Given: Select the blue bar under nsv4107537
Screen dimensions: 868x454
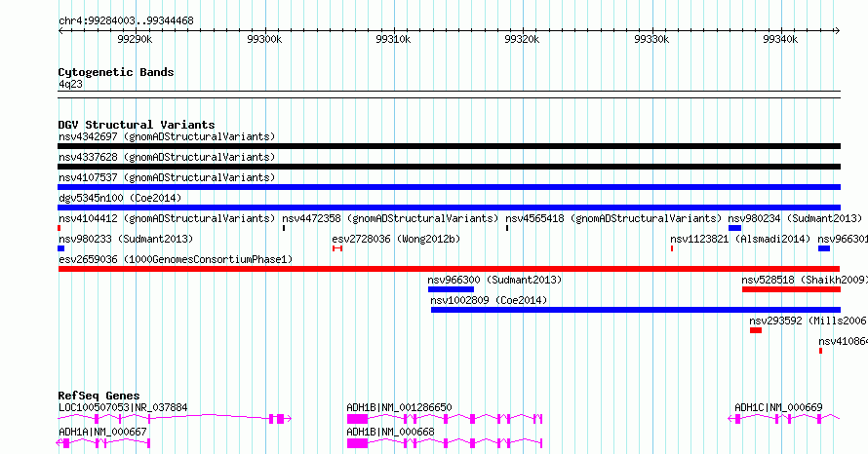Looking at the screenshot, I should click(449, 187).
